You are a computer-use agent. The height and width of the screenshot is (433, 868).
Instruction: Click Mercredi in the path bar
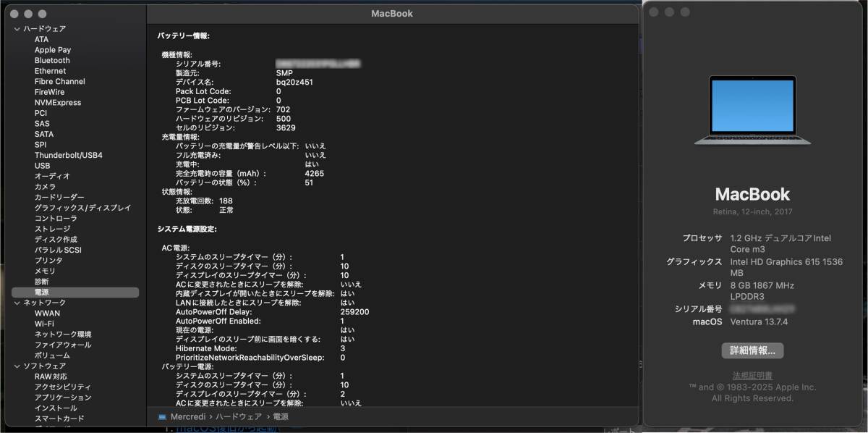[x=187, y=417]
